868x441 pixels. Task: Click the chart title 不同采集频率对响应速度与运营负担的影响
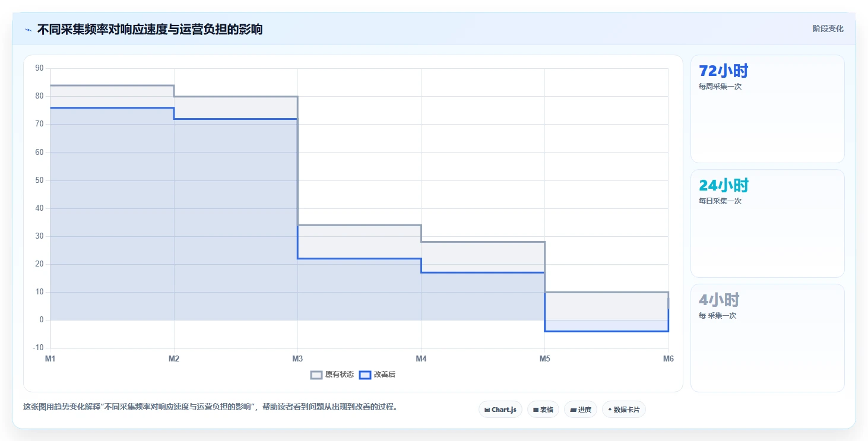[150, 29]
